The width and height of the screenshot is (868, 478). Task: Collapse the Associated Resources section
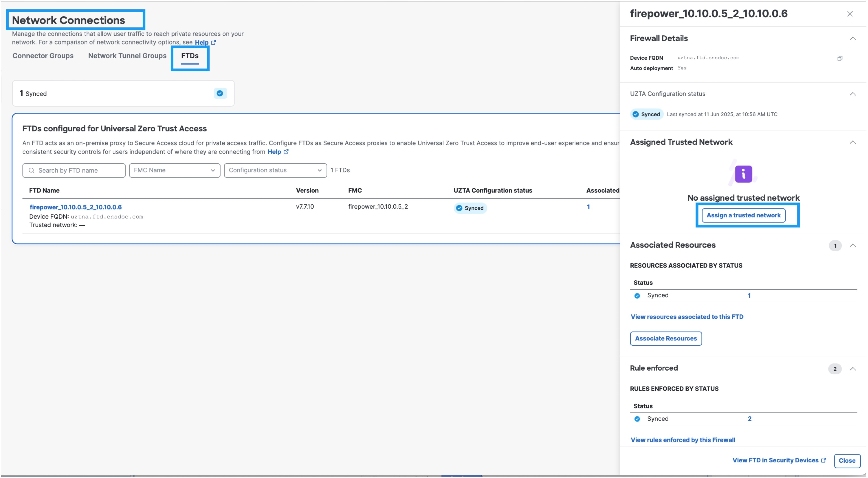(x=853, y=245)
